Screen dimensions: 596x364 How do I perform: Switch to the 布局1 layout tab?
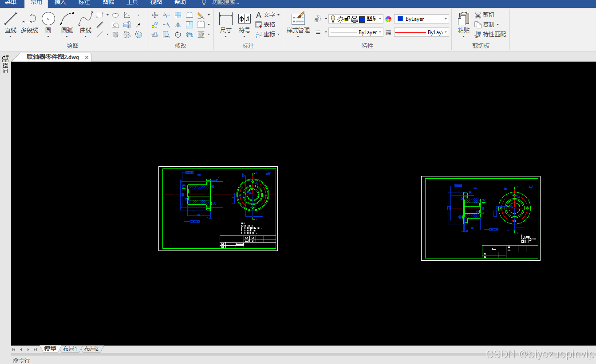pyautogui.click(x=70, y=349)
